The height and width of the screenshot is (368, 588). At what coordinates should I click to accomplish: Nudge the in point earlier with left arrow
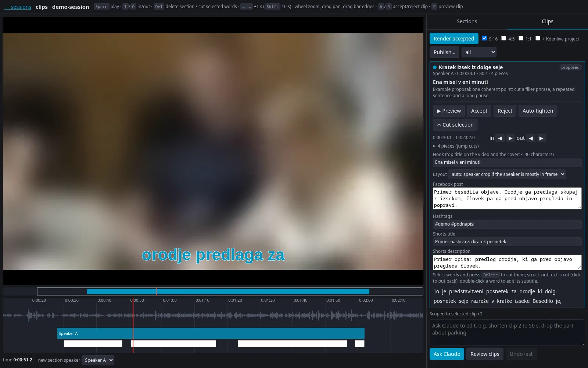[x=500, y=138]
